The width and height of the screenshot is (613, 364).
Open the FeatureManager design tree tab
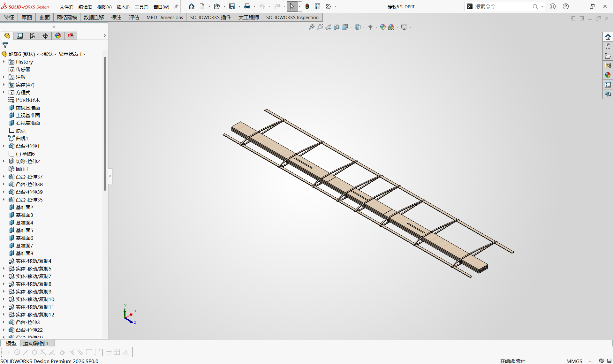[x=7, y=36]
